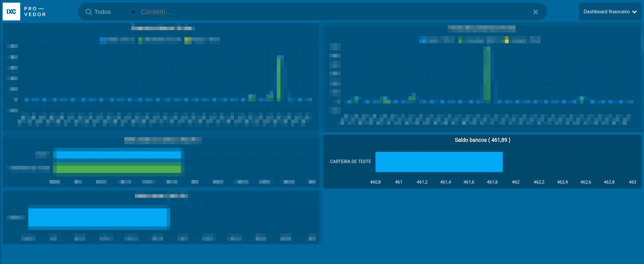
Task: Click the 462,6 axis value
Action: 586,182
